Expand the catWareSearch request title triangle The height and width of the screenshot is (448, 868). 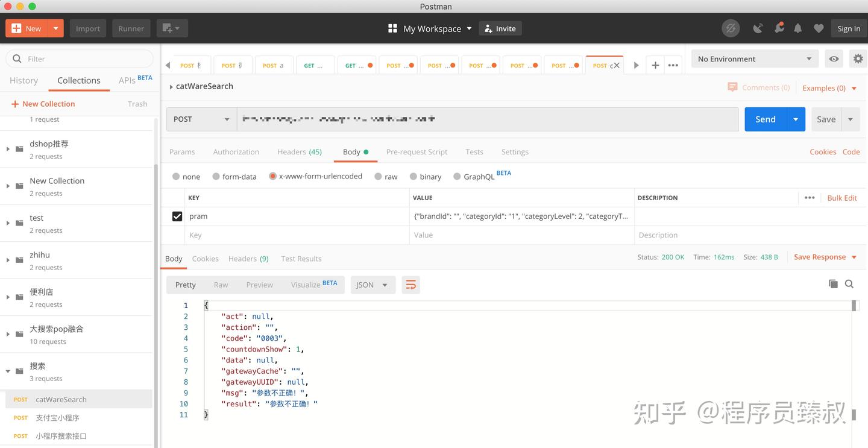[171, 87]
